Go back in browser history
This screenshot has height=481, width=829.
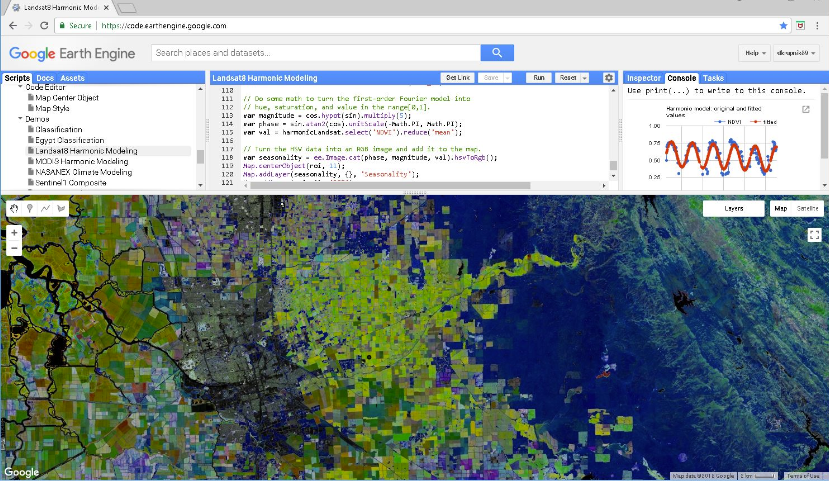pos(13,25)
